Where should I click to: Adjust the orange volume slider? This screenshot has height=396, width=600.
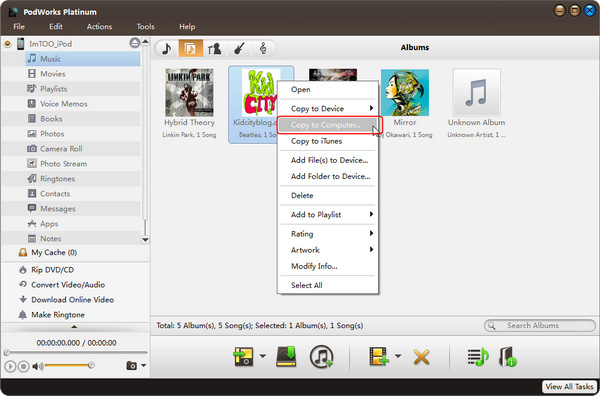click(x=69, y=366)
